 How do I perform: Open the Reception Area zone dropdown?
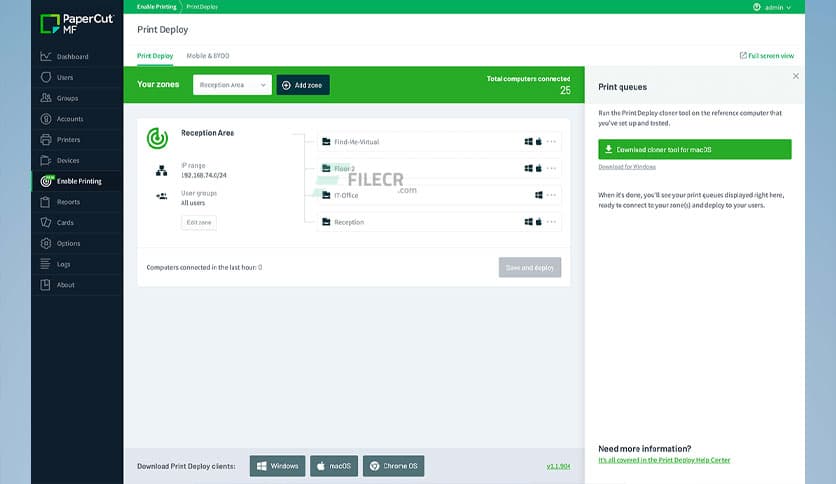click(232, 85)
